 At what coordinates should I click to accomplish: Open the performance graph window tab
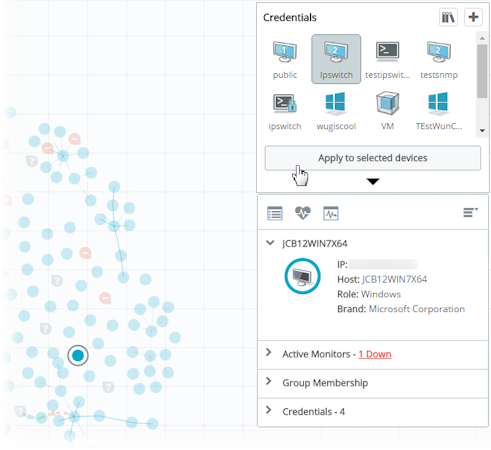tap(331, 213)
